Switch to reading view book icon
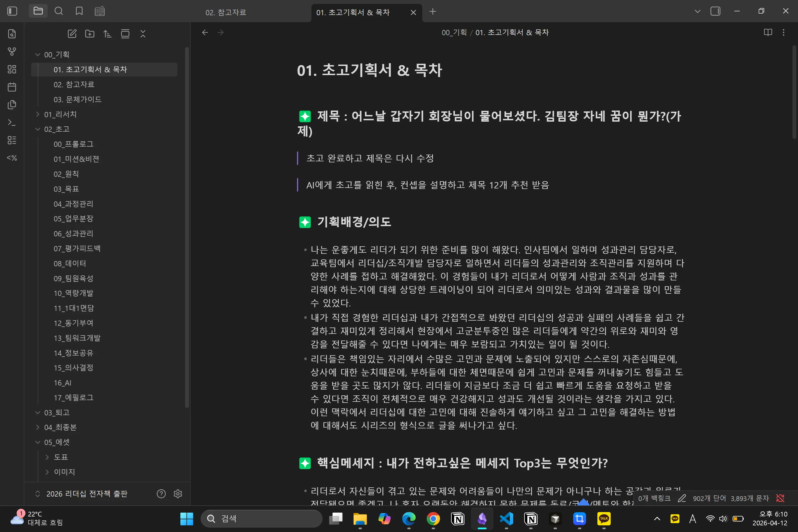798x532 pixels. coord(768,32)
